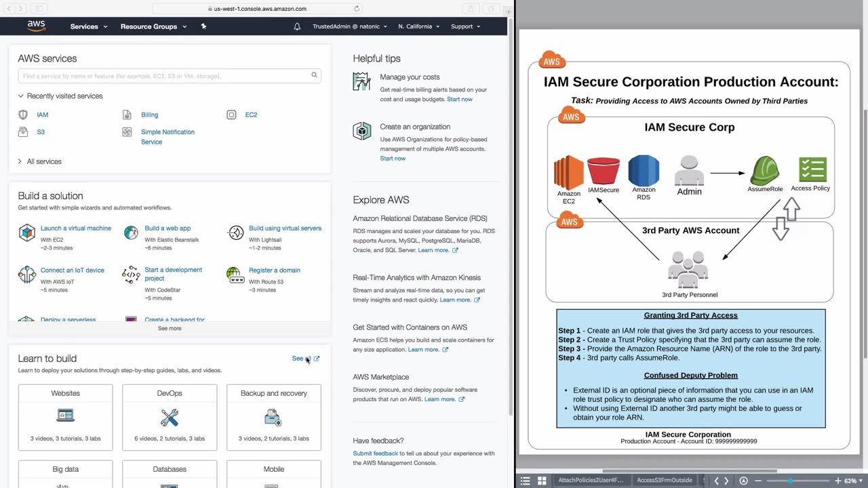868x488 pixels.
Task: Click the Websites card icon
Action: tap(65, 416)
